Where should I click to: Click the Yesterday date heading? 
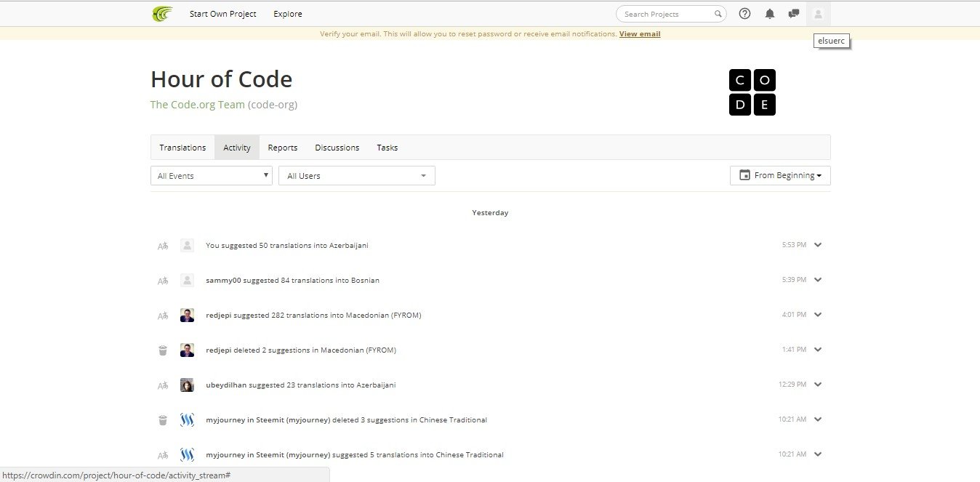(x=490, y=213)
